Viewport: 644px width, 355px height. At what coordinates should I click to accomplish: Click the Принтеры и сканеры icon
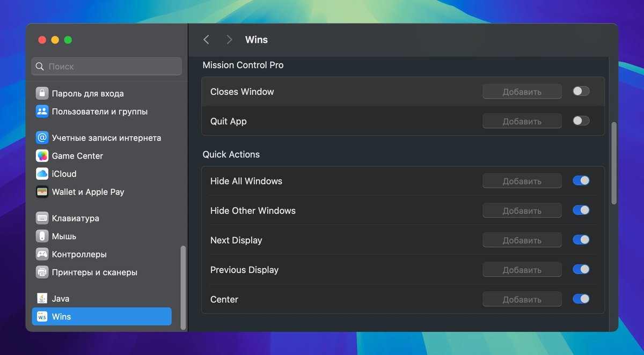tap(42, 272)
